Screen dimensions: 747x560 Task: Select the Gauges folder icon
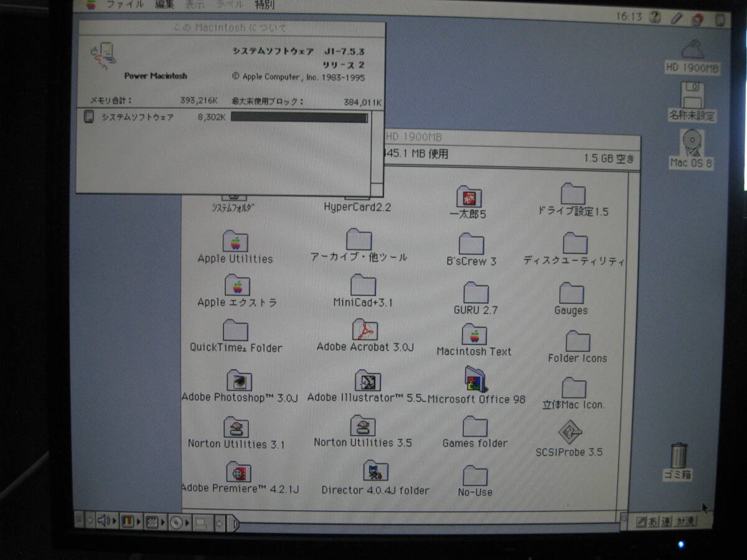[571, 293]
